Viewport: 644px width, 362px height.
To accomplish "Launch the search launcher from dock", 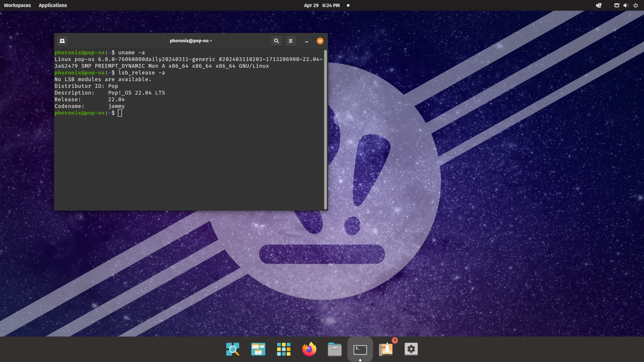I will click(x=233, y=349).
